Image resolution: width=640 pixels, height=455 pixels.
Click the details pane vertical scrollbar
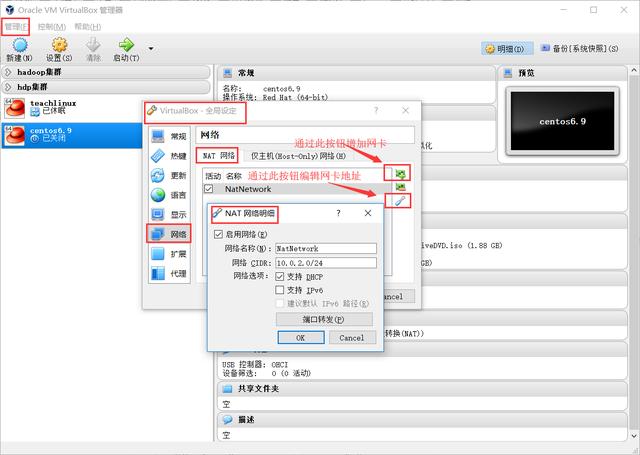point(634,253)
